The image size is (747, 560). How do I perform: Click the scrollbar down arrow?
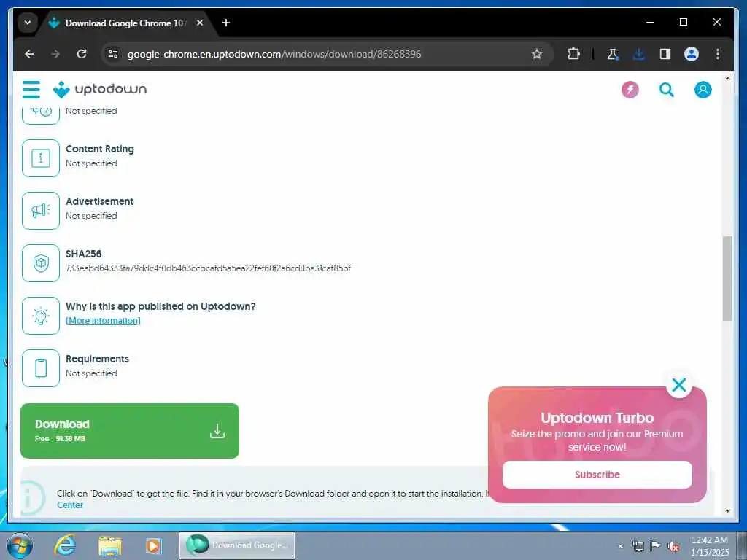(727, 510)
